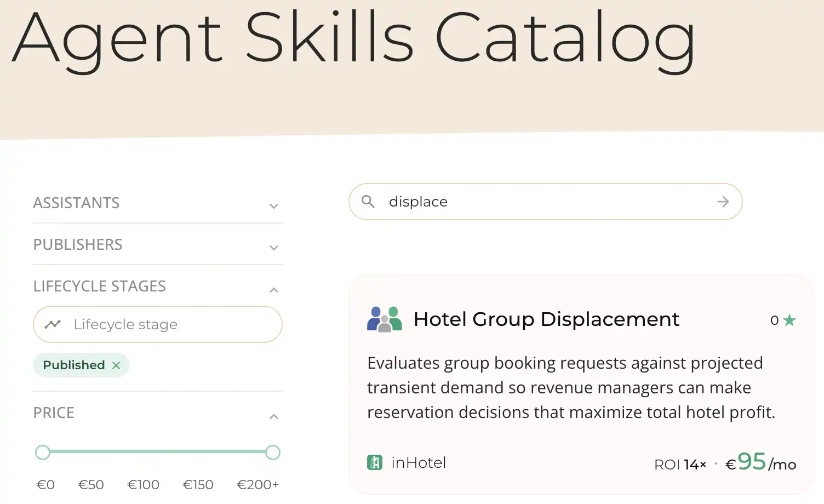Click the €0 price label
Viewport: 824px width, 504px height.
point(45,485)
